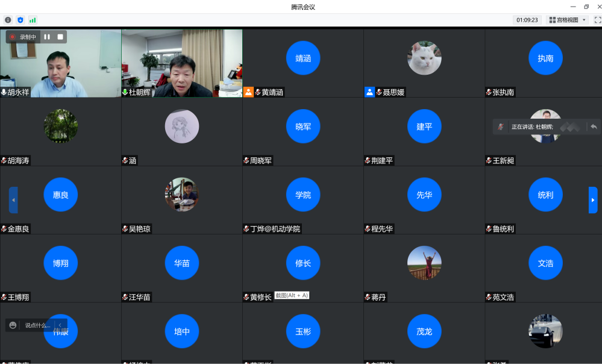Check the green network signal icon
The height and width of the screenshot is (364, 602).
[x=33, y=20]
